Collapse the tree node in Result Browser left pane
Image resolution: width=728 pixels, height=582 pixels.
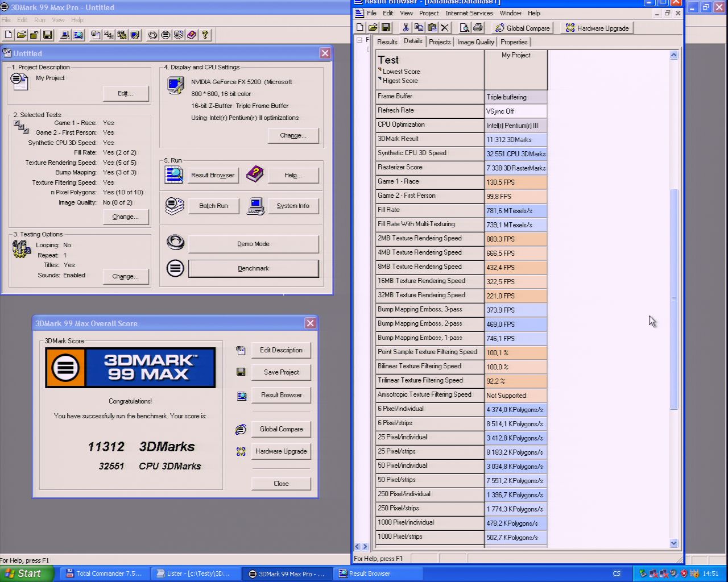click(x=359, y=40)
